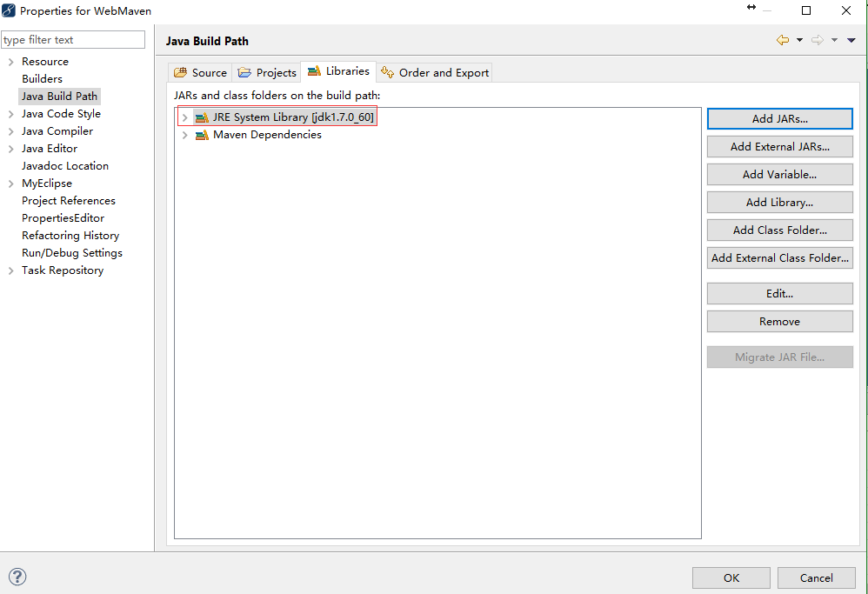Select Project References in the tree
The width and height of the screenshot is (868, 594).
point(69,200)
